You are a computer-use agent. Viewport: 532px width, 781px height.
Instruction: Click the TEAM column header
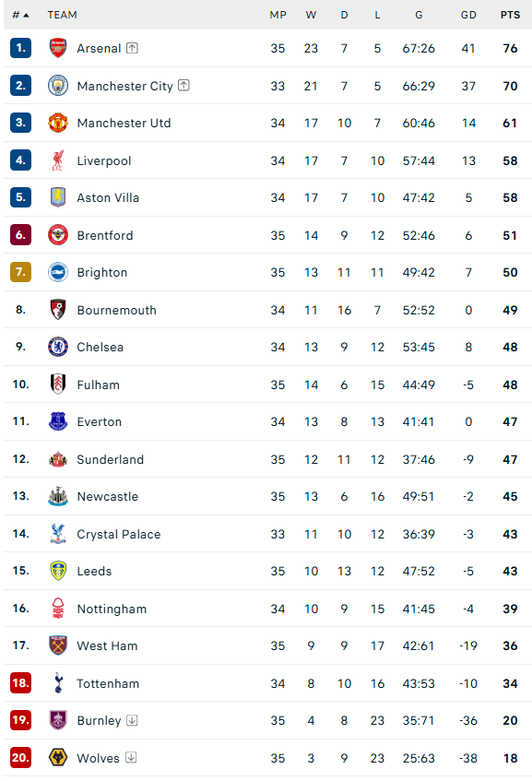click(63, 15)
